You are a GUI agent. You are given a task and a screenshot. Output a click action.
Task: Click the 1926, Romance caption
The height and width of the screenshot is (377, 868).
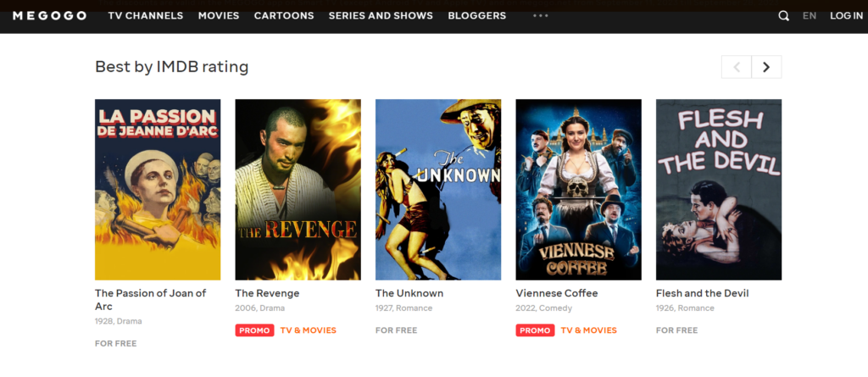pyautogui.click(x=685, y=308)
